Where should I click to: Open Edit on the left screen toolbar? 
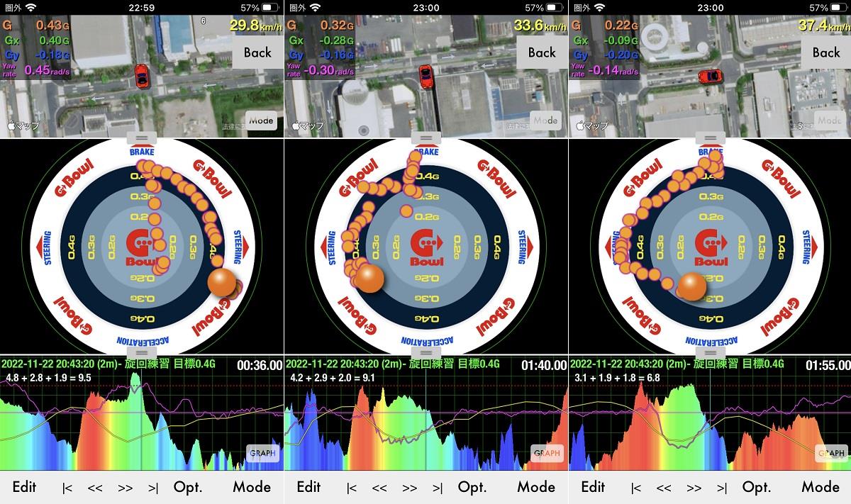tap(24, 487)
